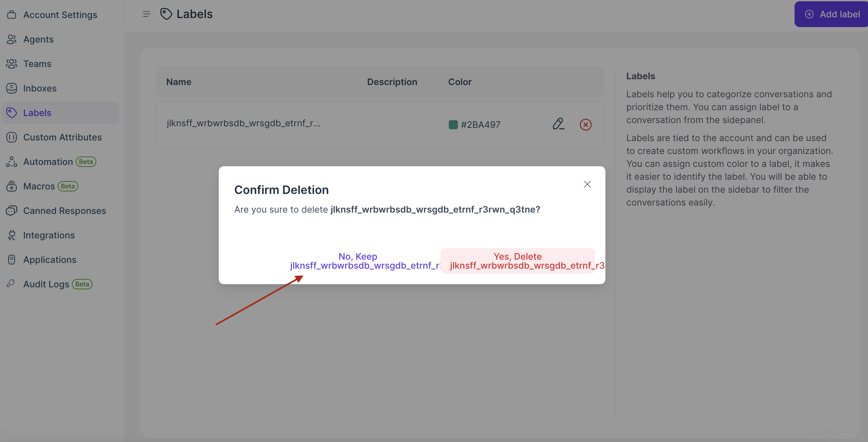The image size is (868, 442).
Task: Open Inboxes using its sidebar icon
Action: [12, 88]
